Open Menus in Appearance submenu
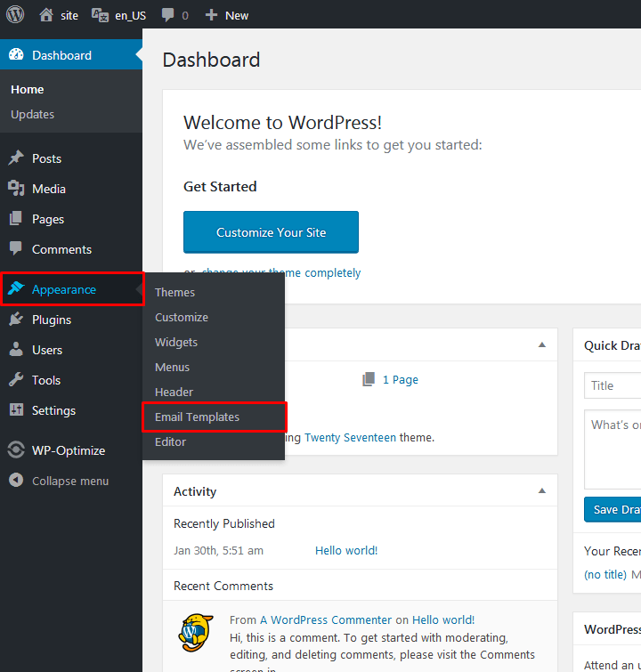Viewport: 641px width, 672px height. click(x=173, y=368)
